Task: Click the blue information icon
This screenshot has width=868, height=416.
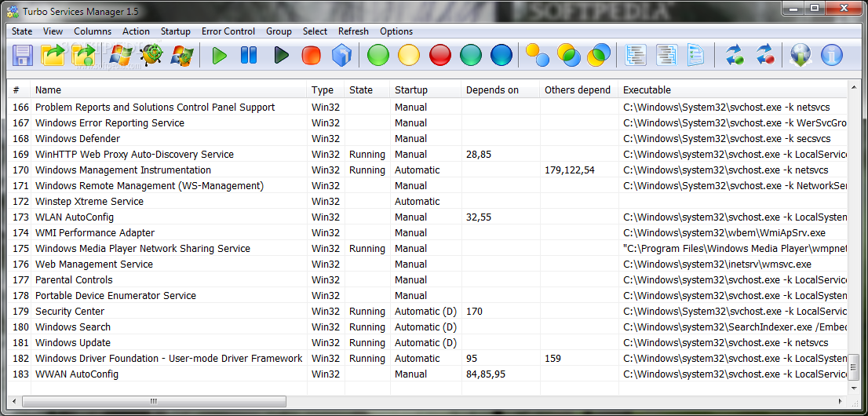Action: (x=831, y=55)
